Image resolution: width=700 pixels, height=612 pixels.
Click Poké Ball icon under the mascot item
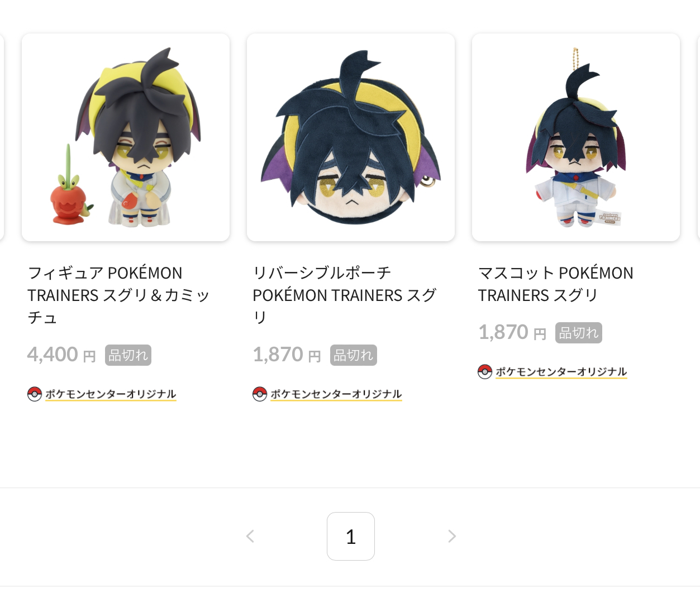click(x=485, y=372)
